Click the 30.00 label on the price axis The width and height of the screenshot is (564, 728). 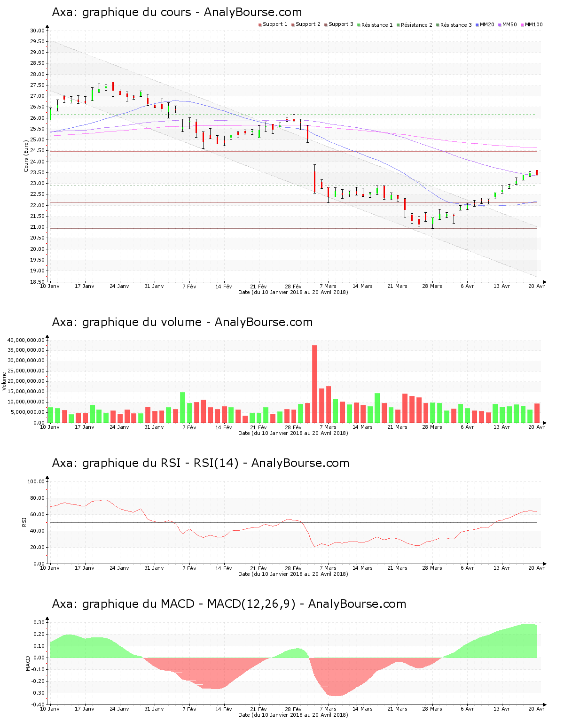37,31
